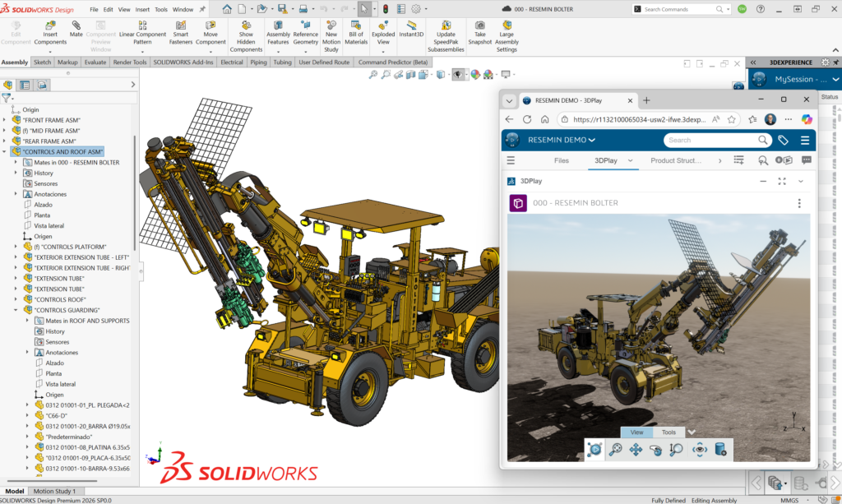Click the browser favorites star icon

[731, 119]
